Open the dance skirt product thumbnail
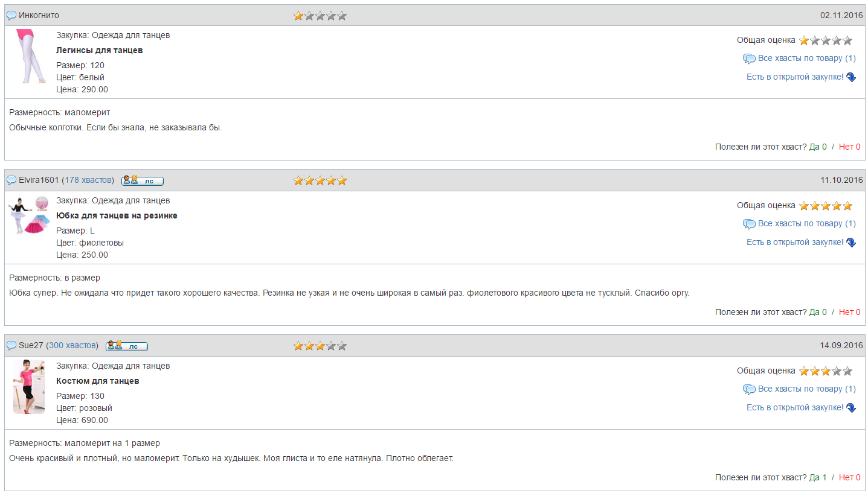 tap(28, 215)
